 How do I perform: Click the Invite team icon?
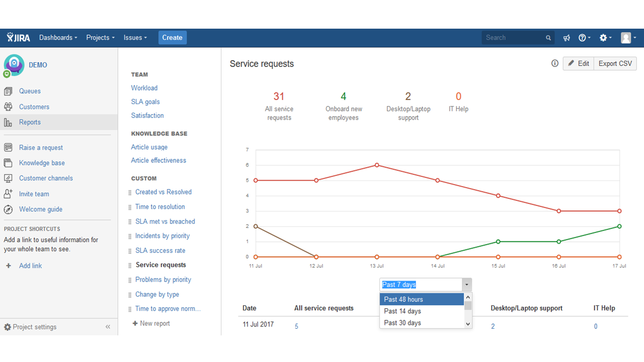tap(8, 194)
